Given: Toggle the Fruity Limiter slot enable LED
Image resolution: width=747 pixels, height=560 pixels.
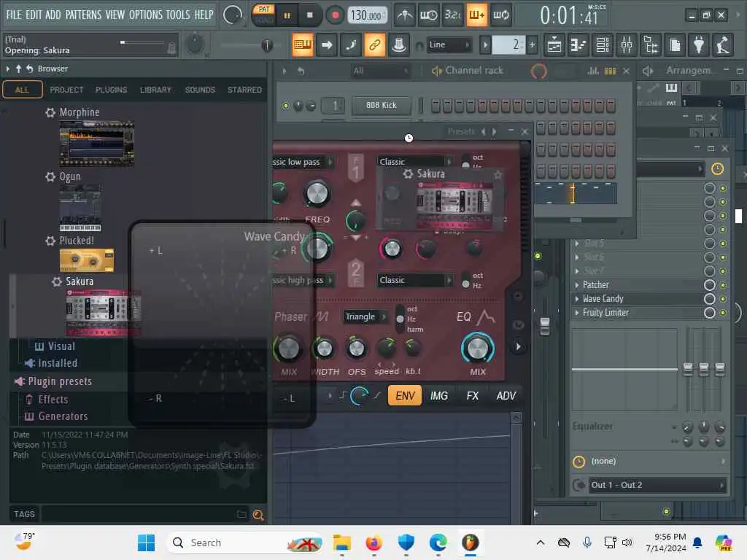Looking at the screenshot, I should [723, 313].
